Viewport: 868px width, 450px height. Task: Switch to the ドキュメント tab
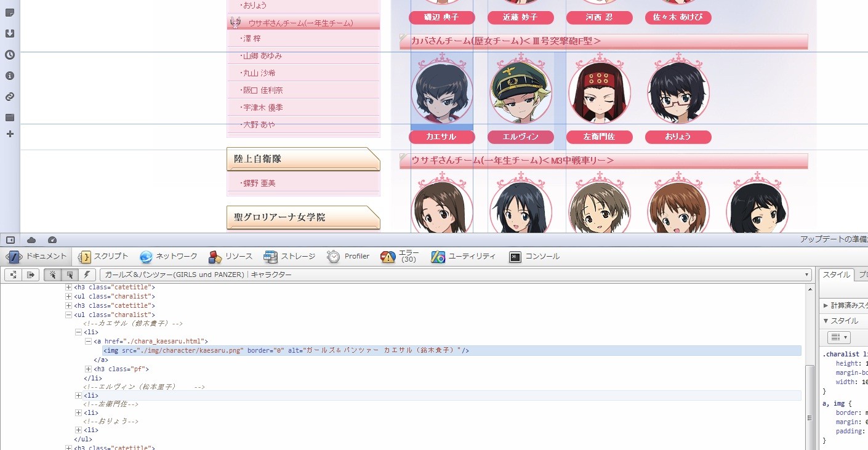[x=37, y=257]
